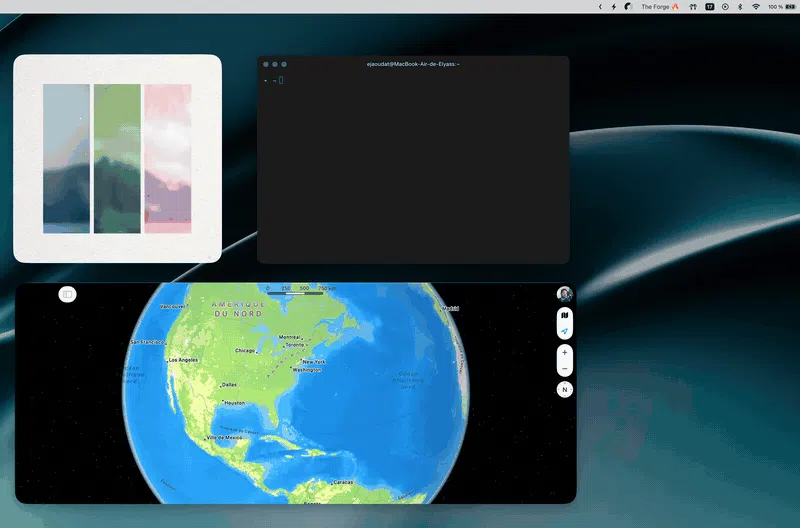The width and height of the screenshot is (800, 528).
Task: Click the compass N button
Action: pos(564,390)
